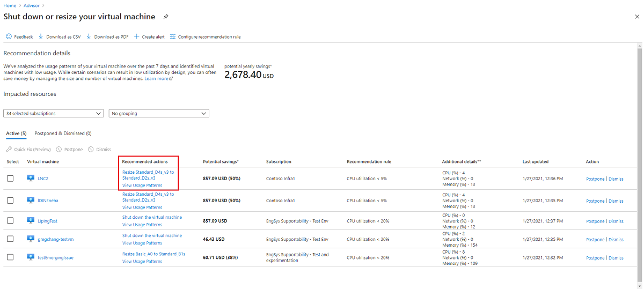View Usage Patterns for IDINEneha
The width and height of the screenshot is (644, 289).
tap(142, 207)
